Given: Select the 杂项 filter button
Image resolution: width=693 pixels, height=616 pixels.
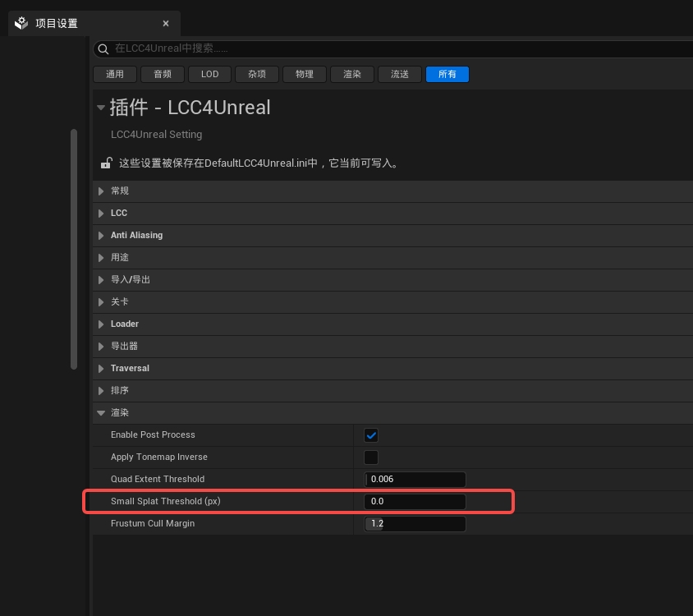Looking at the screenshot, I should coord(257,74).
